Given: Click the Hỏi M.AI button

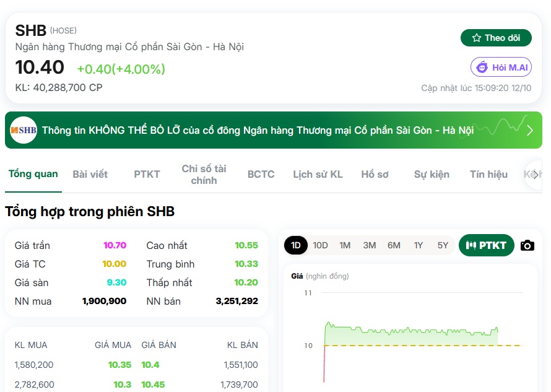Looking at the screenshot, I should pos(501,67).
